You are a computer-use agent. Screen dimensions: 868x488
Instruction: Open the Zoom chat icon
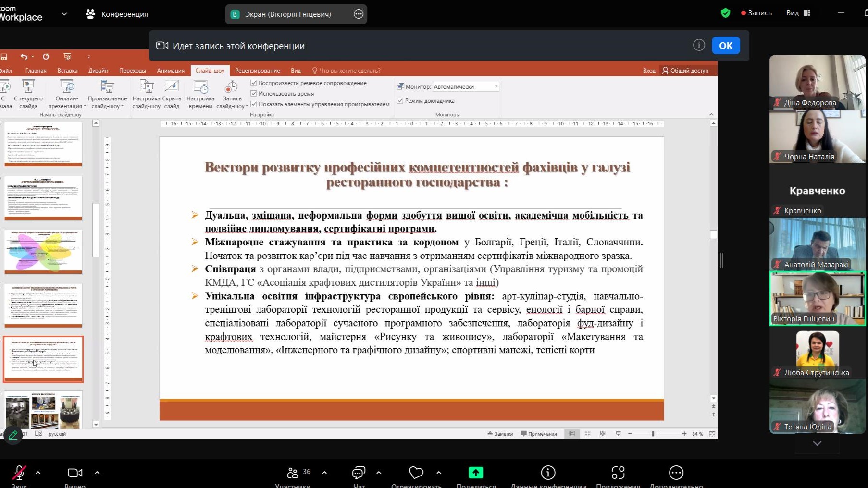click(359, 473)
